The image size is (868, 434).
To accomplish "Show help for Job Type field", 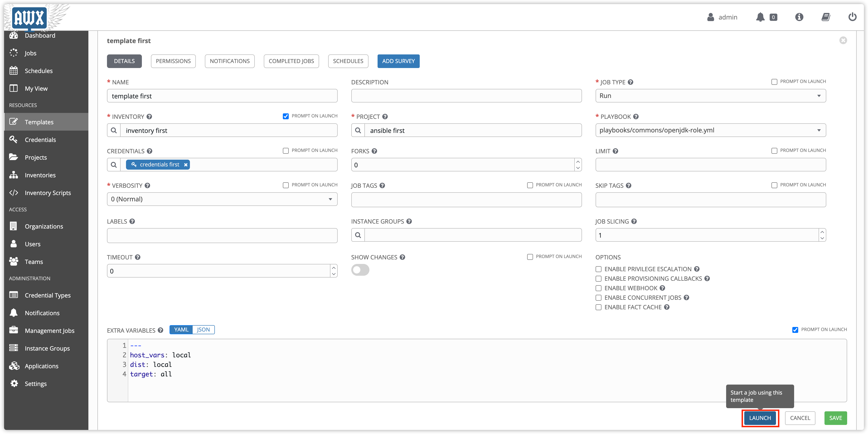I will [x=630, y=82].
